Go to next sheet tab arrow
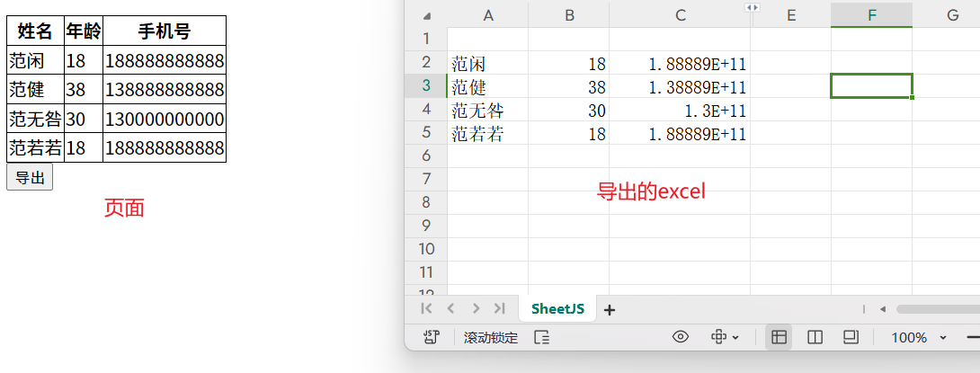 pyautogui.click(x=476, y=309)
